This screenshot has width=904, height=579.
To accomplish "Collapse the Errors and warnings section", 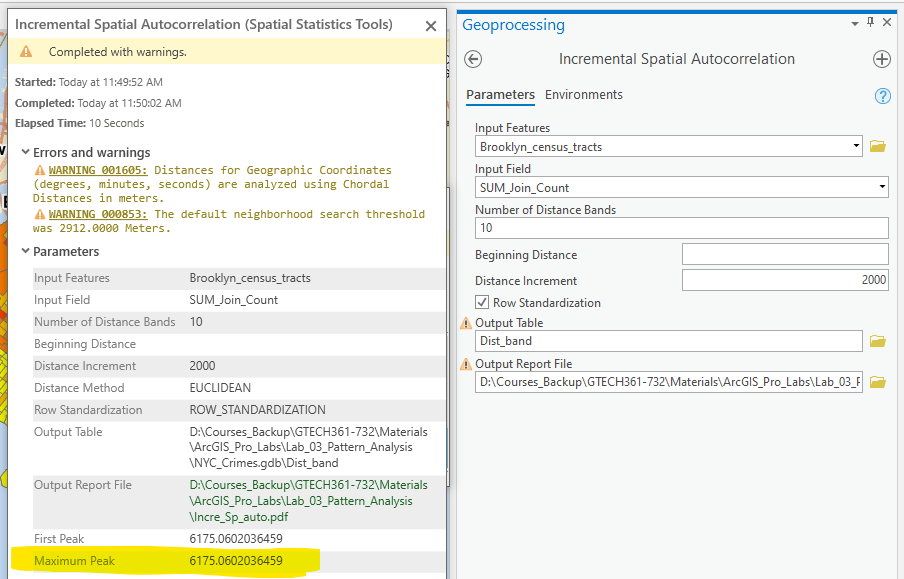I will (x=25, y=152).
